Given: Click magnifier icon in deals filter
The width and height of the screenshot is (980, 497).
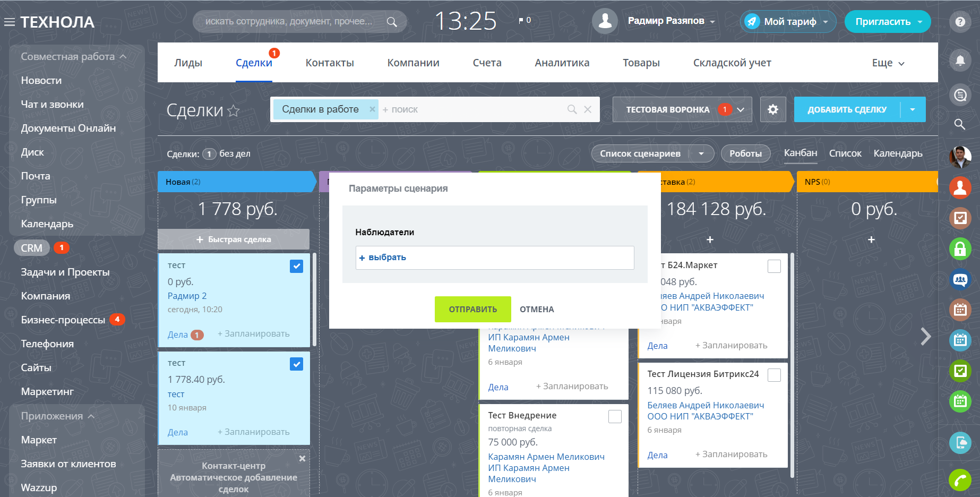Looking at the screenshot, I should pyautogui.click(x=572, y=109).
